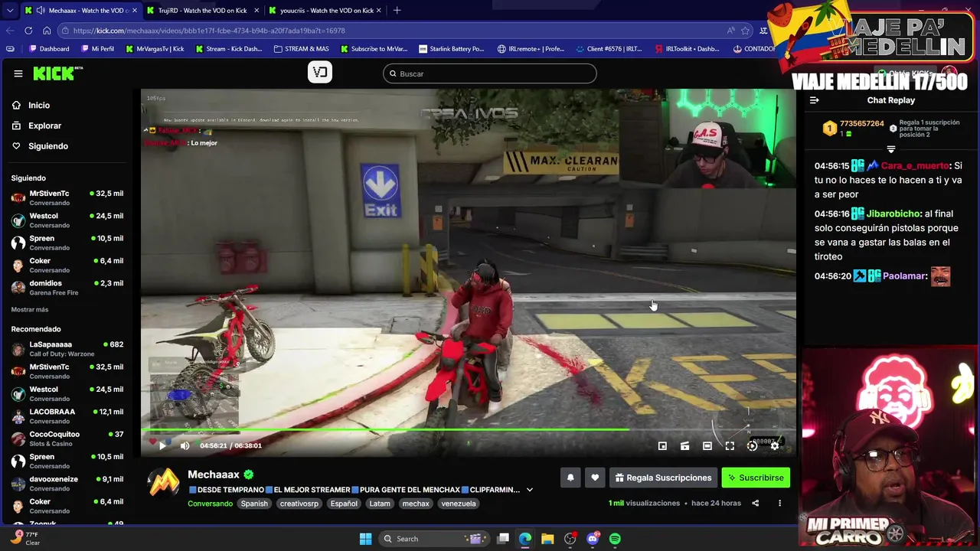Screen dimensions: 980x551
Task: Select the Latam tag
Action: pyautogui.click(x=380, y=504)
